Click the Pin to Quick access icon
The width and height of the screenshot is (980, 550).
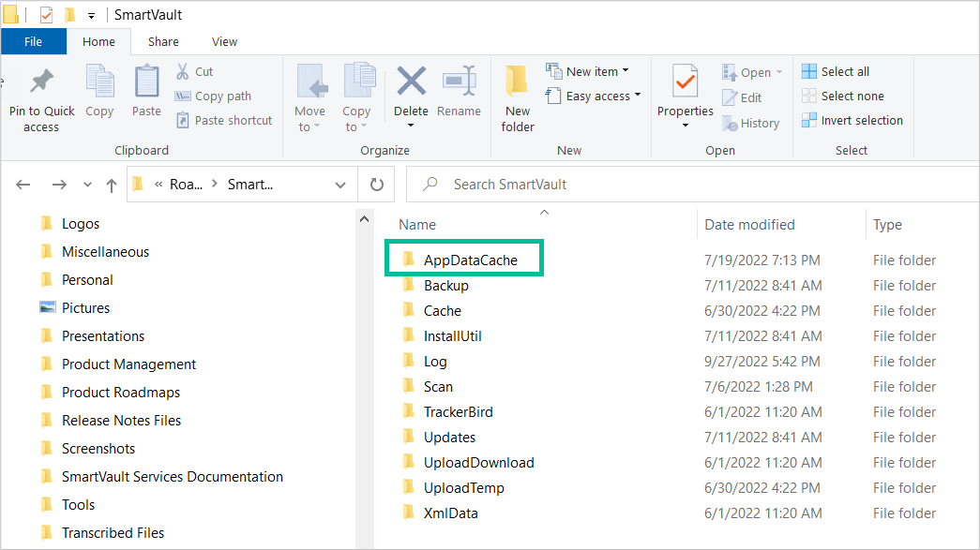coord(41,82)
